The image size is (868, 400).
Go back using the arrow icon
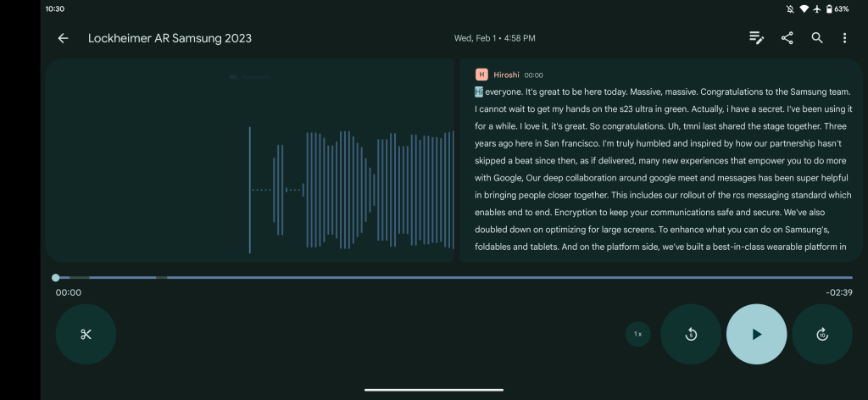(x=63, y=38)
